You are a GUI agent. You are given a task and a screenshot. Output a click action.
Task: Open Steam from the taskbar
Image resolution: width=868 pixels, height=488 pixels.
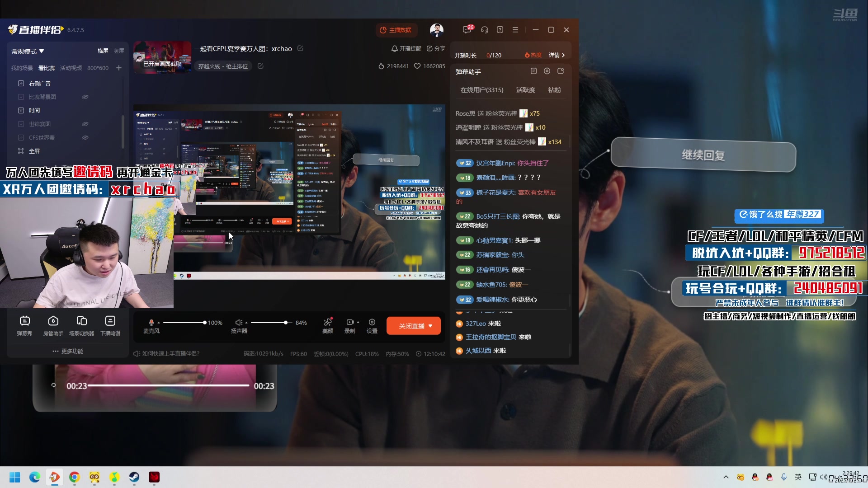click(134, 477)
